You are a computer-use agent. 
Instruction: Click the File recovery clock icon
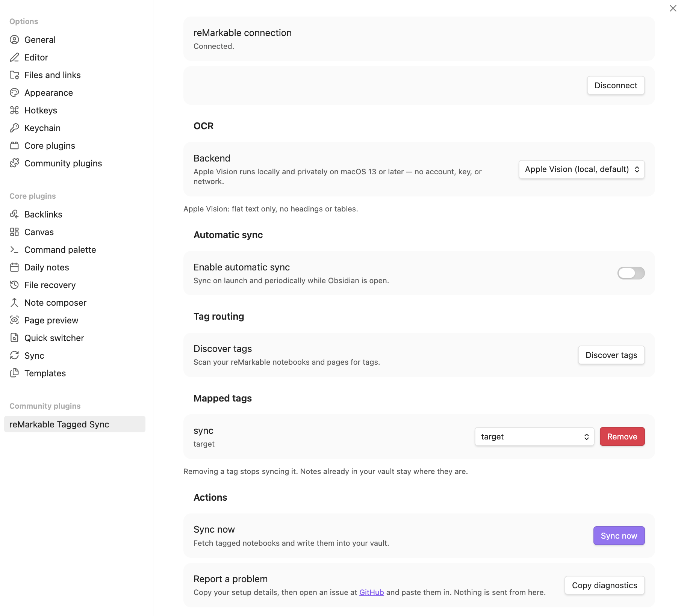tap(14, 285)
